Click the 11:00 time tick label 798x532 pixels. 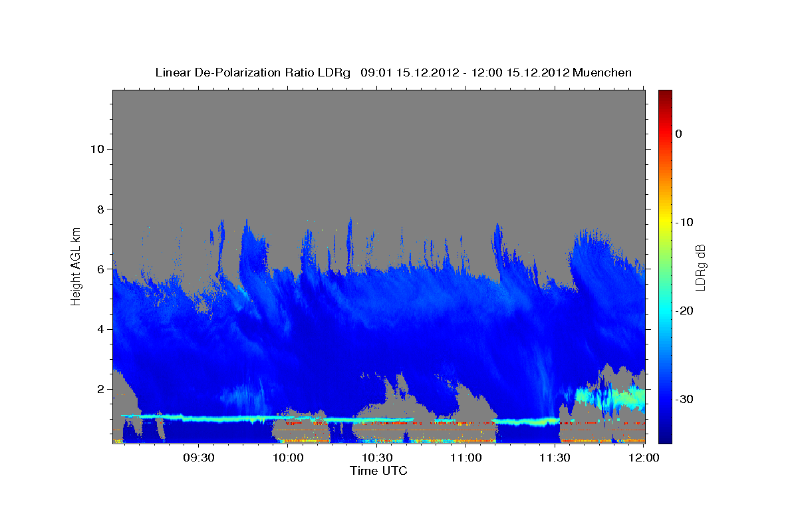point(466,458)
